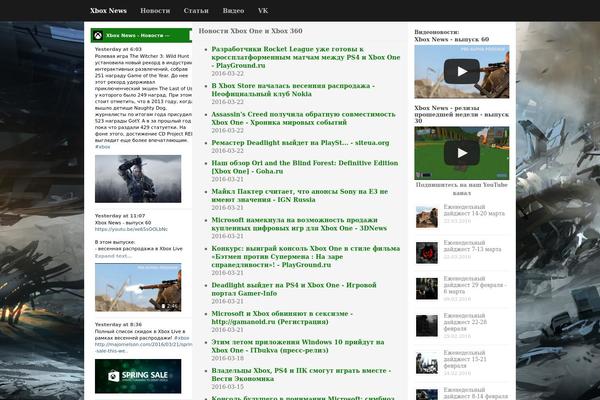Open Еженедельный дайджест 15-21 февраля
600x400 pixels.
point(465,359)
